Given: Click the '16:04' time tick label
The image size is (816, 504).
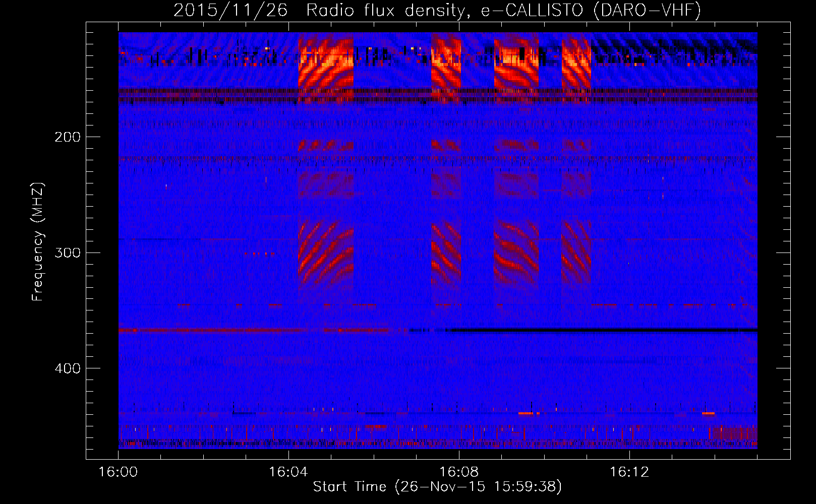Looking at the screenshot, I should pyautogui.click(x=288, y=472).
